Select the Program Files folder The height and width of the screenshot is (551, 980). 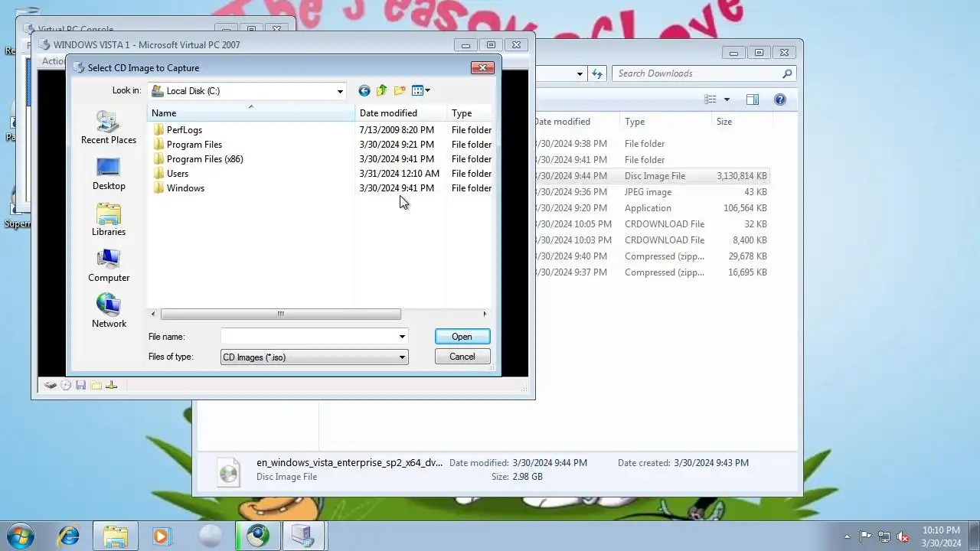[x=194, y=145]
